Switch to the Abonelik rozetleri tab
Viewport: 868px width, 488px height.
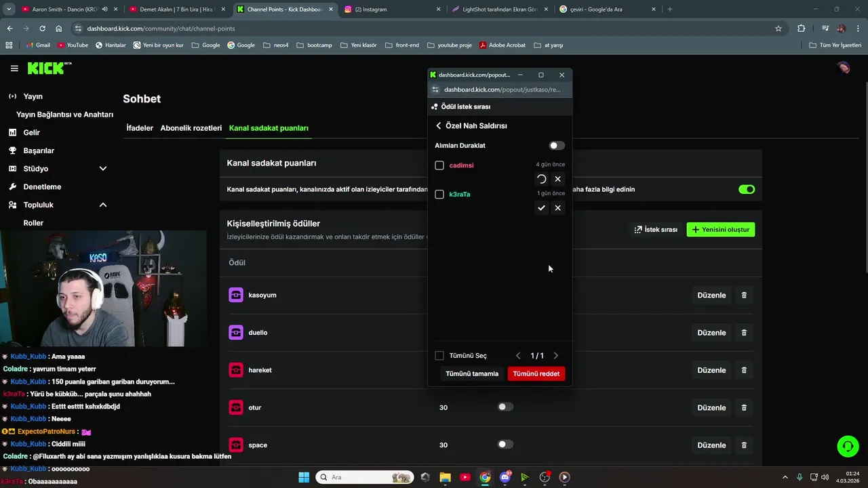[191, 128]
